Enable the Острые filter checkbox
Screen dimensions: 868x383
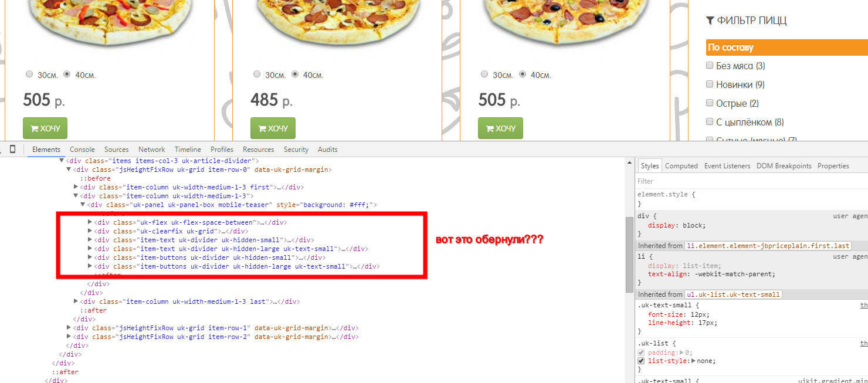coord(710,103)
